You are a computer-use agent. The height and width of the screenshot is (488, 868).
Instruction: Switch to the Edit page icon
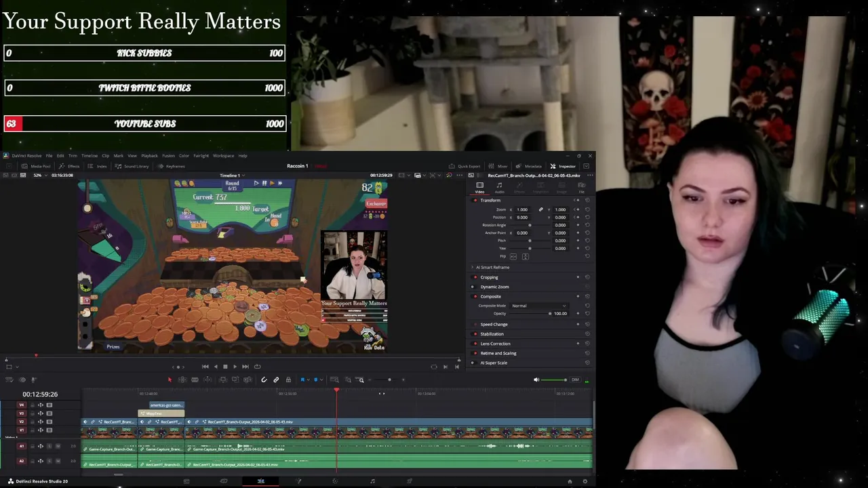(x=260, y=481)
